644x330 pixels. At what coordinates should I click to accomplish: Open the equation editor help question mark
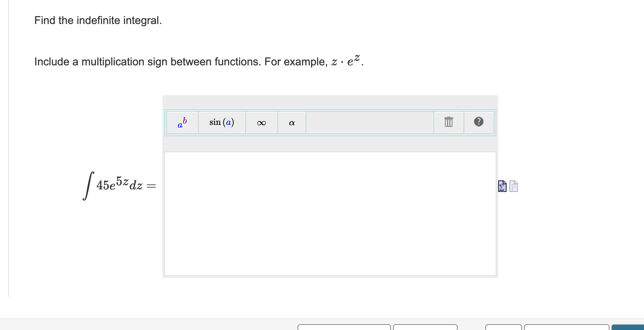pyautogui.click(x=478, y=122)
